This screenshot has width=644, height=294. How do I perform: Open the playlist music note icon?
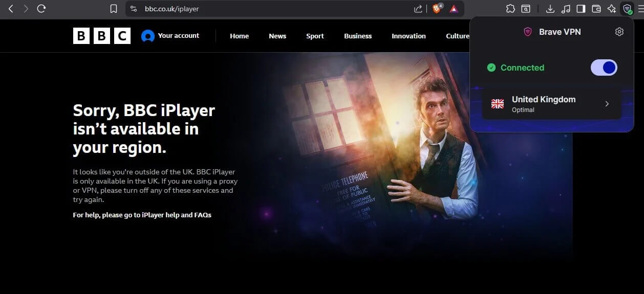tap(566, 9)
